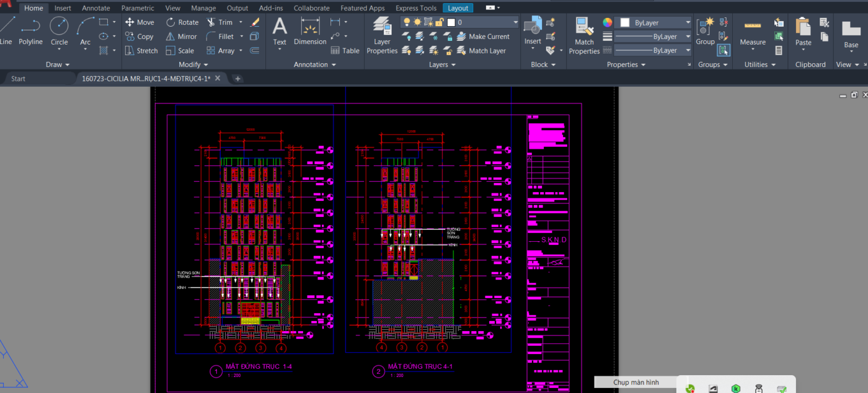Open the object color ByLayer dropdown
Image resolution: width=868 pixels, height=393 pixels.
657,22
